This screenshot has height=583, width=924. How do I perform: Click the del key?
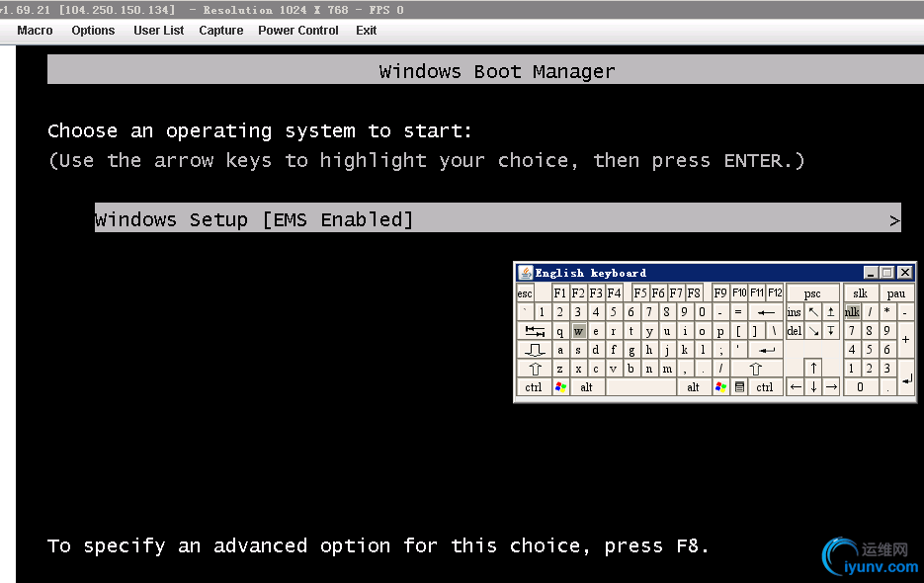[795, 331]
